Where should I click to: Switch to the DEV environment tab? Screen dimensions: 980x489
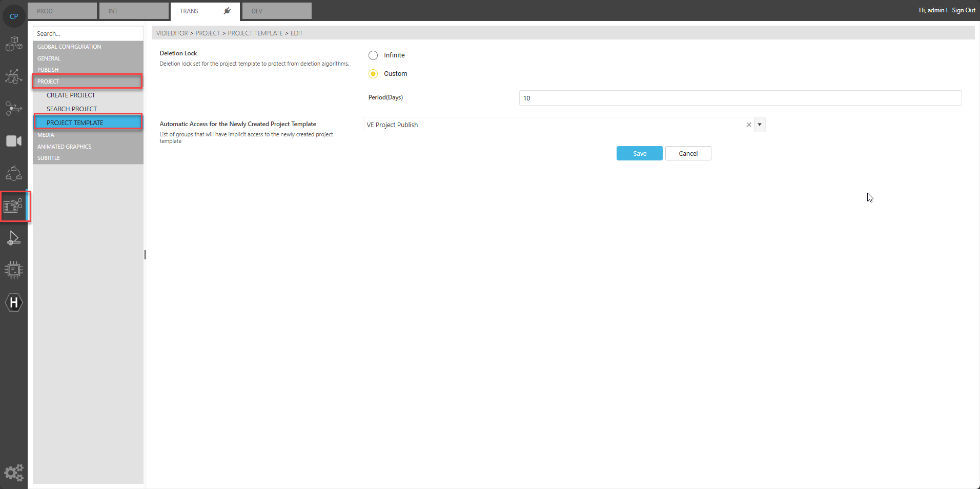(x=277, y=11)
